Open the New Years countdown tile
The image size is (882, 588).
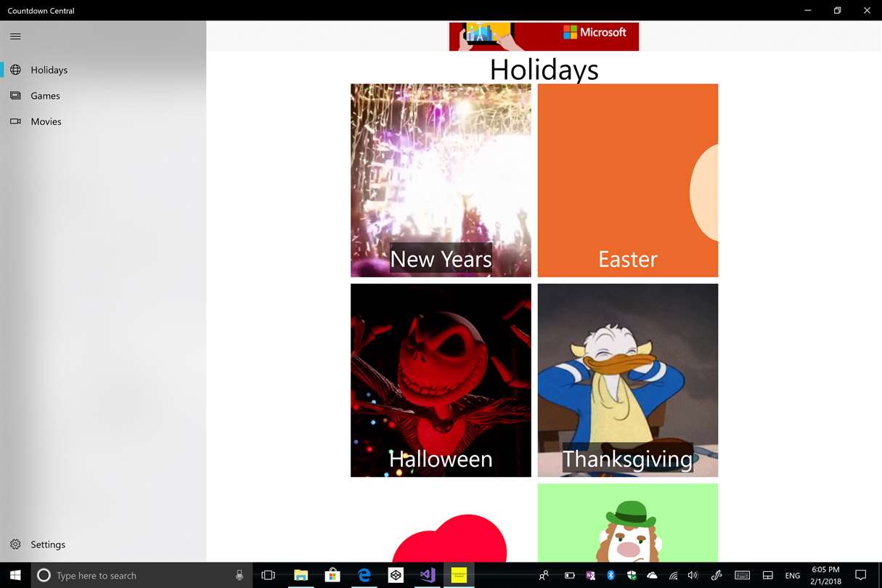pos(441,180)
